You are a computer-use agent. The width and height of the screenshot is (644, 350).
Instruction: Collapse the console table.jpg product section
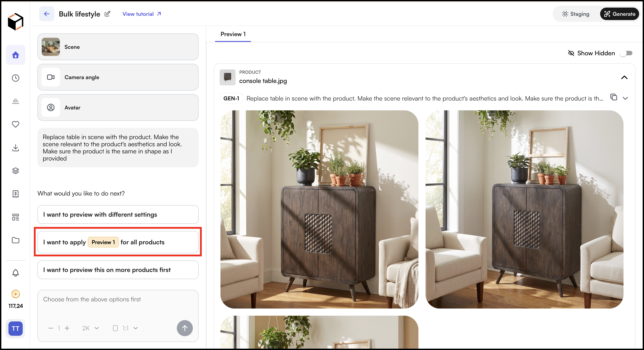coord(624,77)
